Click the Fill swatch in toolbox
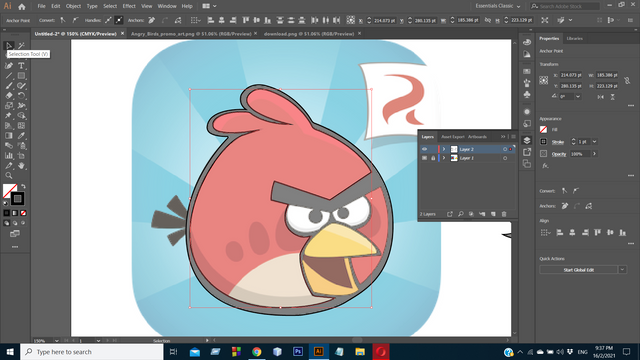The height and width of the screenshot is (360, 640). pyautogui.click(x=9, y=191)
